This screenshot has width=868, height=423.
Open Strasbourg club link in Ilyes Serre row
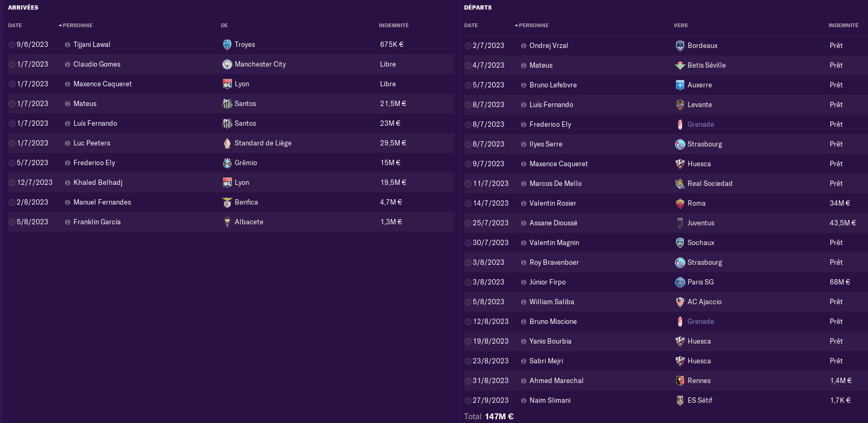coord(705,144)
